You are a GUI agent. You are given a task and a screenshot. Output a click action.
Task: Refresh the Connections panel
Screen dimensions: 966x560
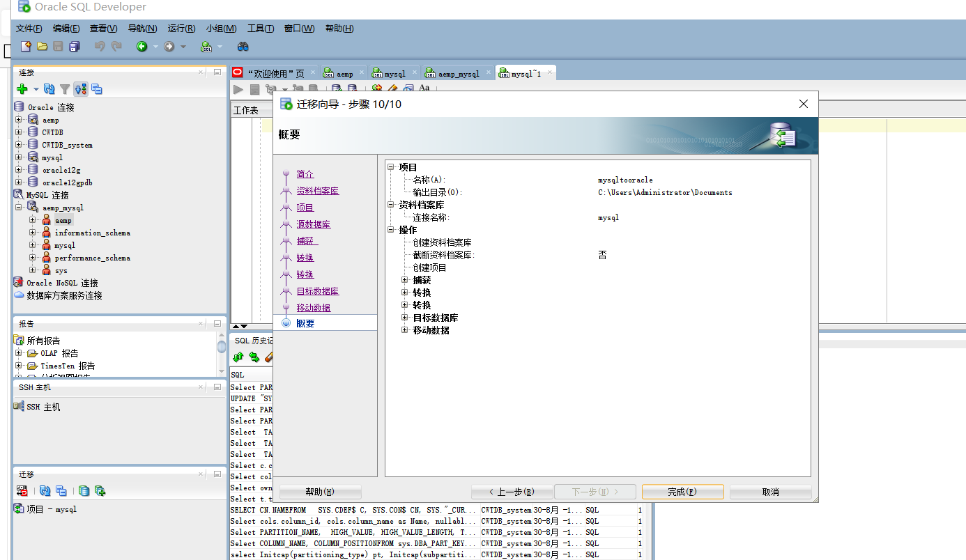coord(49,89)
